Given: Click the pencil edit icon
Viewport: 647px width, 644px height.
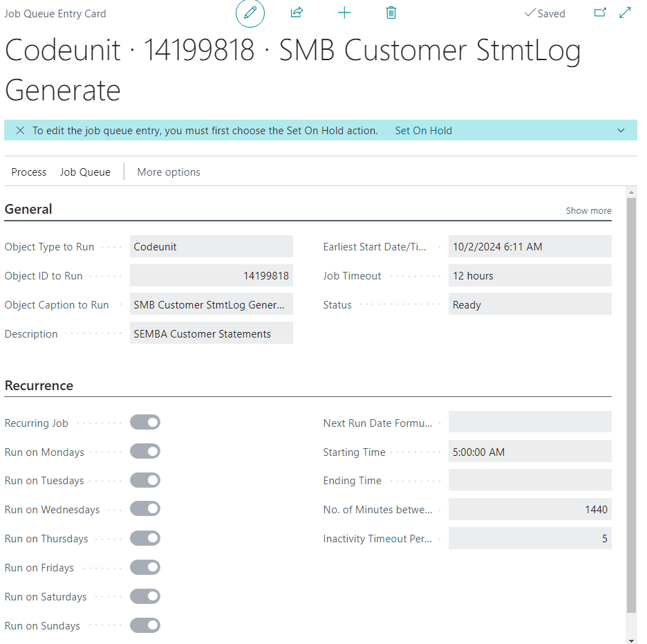Looking at the screenshot, I should [x=250, y=13].
